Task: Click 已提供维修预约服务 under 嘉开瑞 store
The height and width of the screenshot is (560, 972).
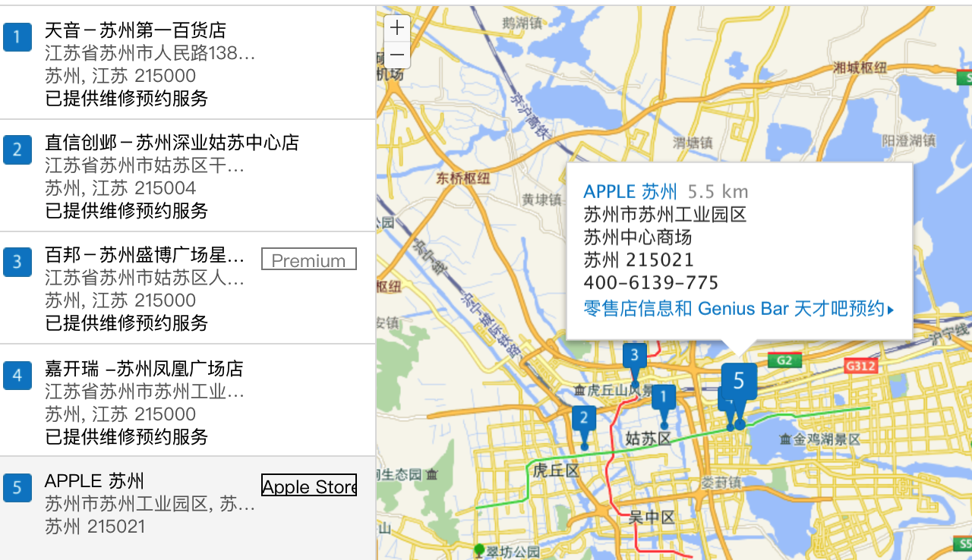Action: point(126,437)
